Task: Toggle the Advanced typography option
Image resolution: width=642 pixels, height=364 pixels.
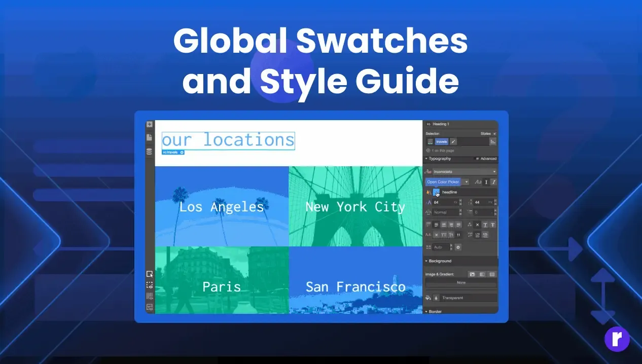Action: click(486, 159)
